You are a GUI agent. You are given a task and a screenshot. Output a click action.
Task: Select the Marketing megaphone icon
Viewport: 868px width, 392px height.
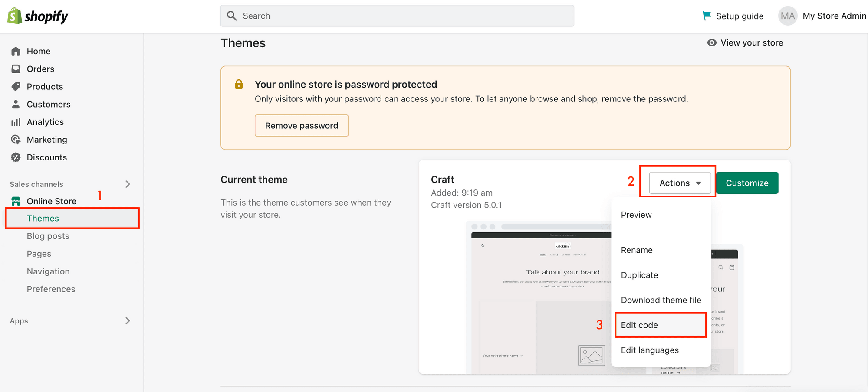click(16, 139)
